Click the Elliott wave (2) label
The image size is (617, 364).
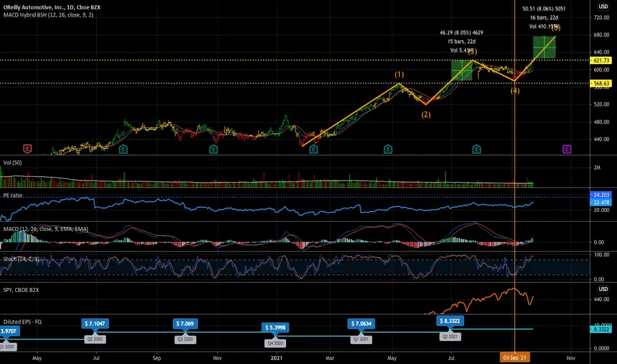(426, 115)
